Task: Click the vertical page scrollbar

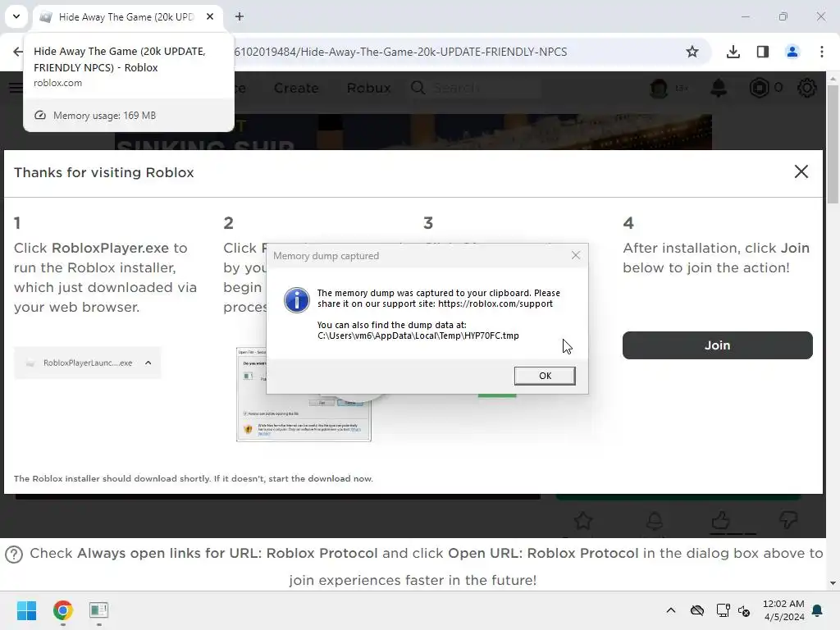Action: click(833, 144)
